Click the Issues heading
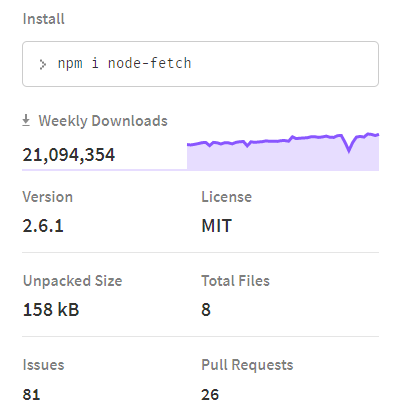The width and height of the screenshot is (420, 419). tap(43, 365)
